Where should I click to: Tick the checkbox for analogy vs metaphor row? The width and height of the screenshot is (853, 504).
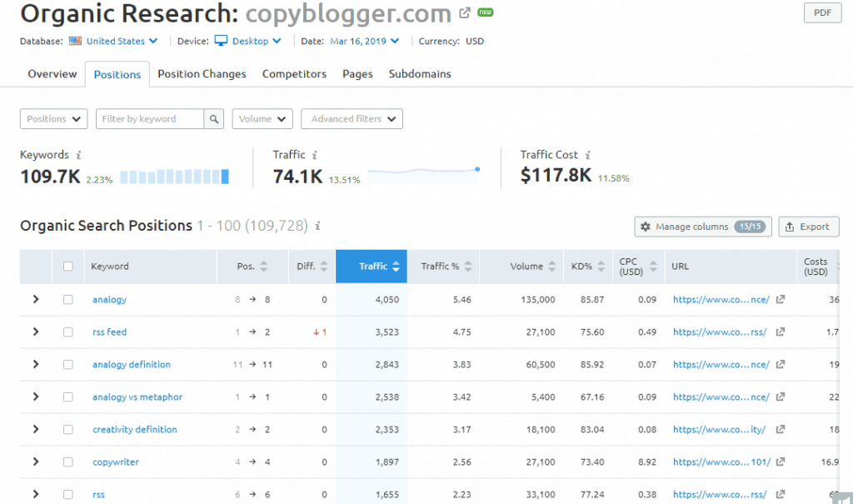[x=68, y=397]
